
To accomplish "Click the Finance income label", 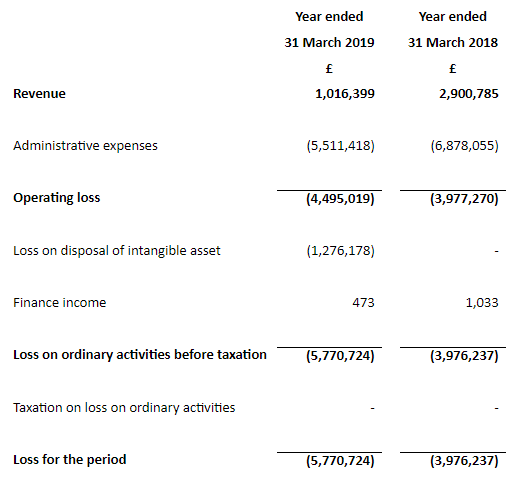I will coord(60,303).
